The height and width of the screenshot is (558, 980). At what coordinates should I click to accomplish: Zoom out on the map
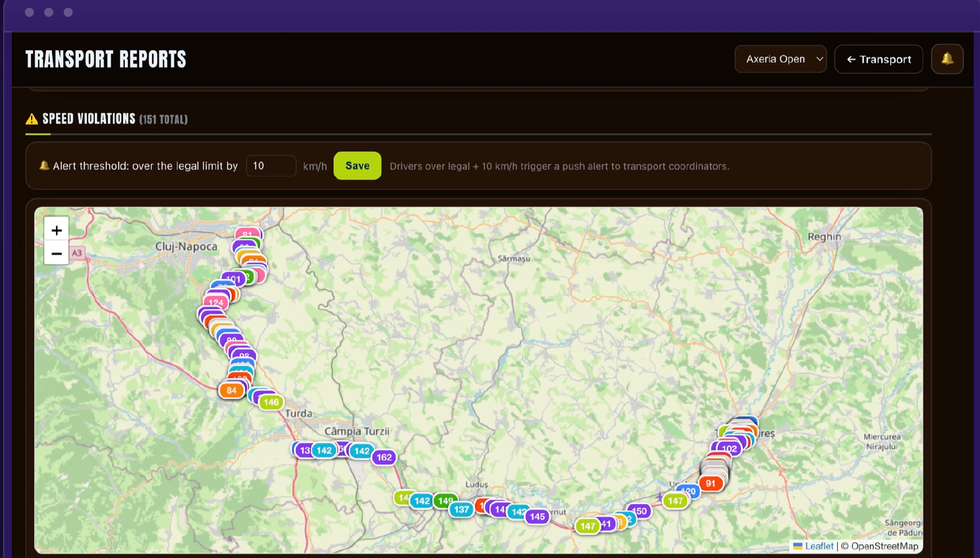point(57,254)
